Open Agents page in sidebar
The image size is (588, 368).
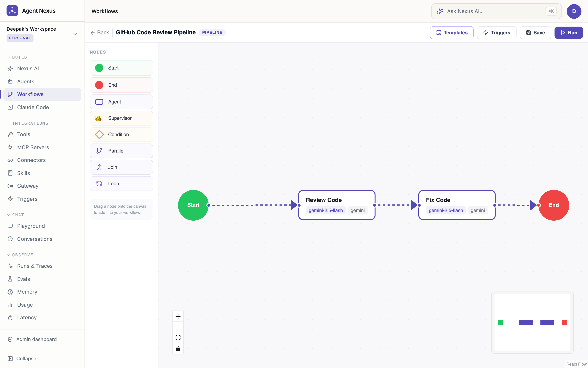coord(42,82)
